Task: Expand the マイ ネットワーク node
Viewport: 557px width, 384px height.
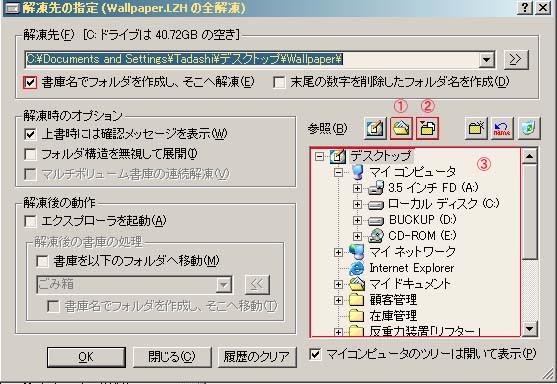Action: (339, 252)
